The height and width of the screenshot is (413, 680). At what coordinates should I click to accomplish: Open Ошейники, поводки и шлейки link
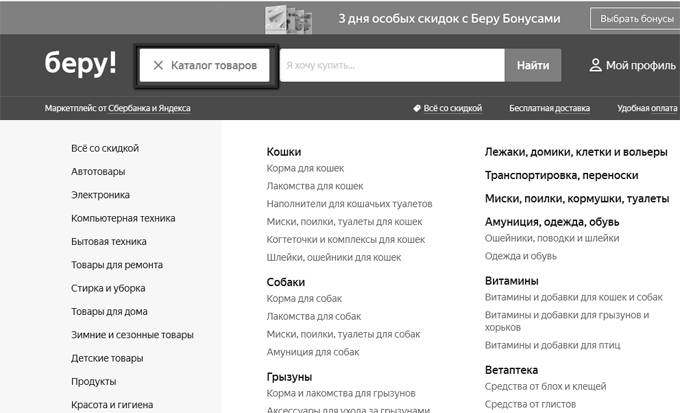coord(551,238)
